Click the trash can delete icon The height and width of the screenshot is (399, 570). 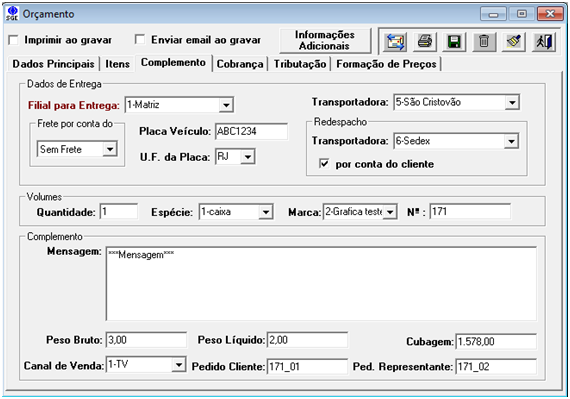pyautogui.click(x=484, y=41)
